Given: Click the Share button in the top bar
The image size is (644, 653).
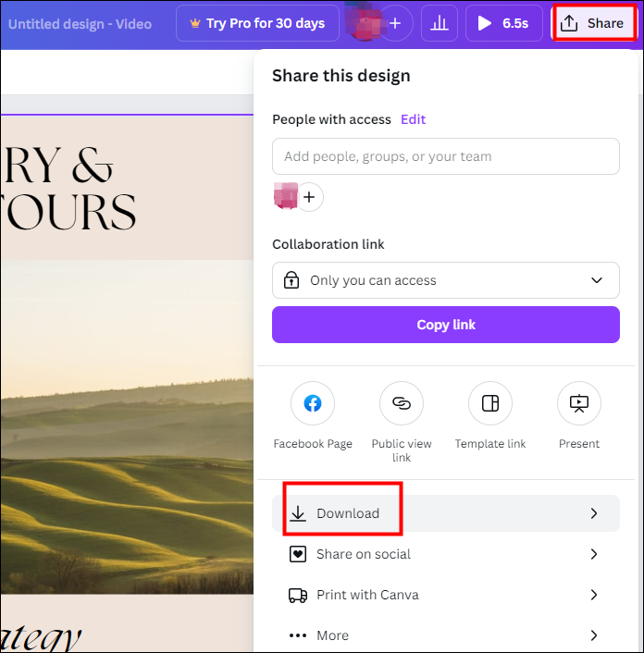Looking at the screenshot, I should 594,23.
